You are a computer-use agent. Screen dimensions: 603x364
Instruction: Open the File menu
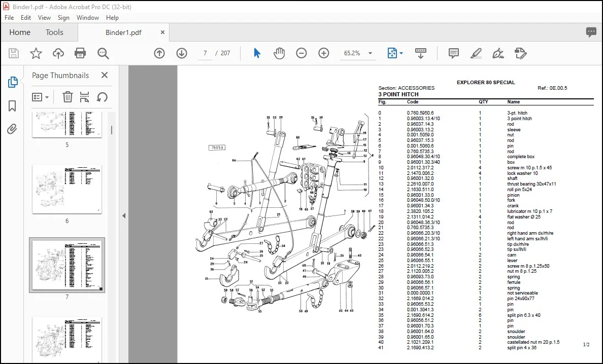coord(9,18)
